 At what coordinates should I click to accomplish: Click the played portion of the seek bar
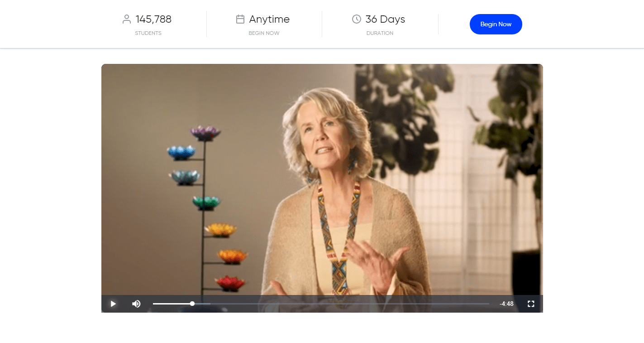pyautogui.click(x=172, y=304)
